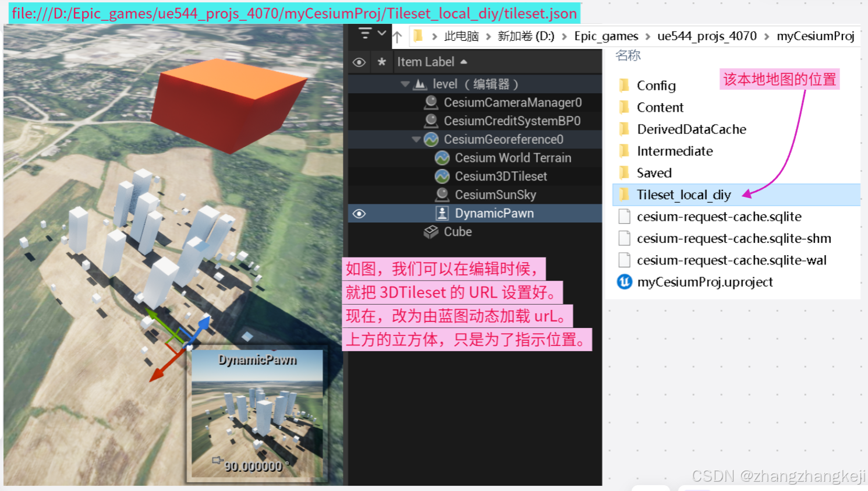The width and height of the screenshot is (868, 491).
Task: Click the Cube static mesh icon
Action: (430, 231)
